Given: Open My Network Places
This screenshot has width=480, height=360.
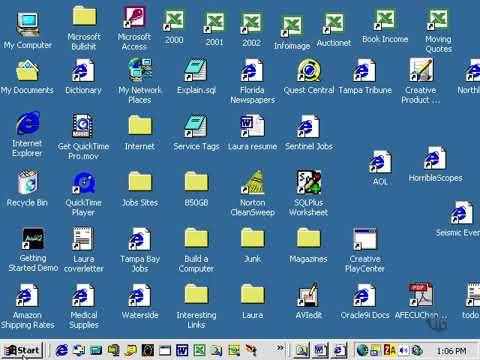Looking at the screenshot, I should 140,70.
